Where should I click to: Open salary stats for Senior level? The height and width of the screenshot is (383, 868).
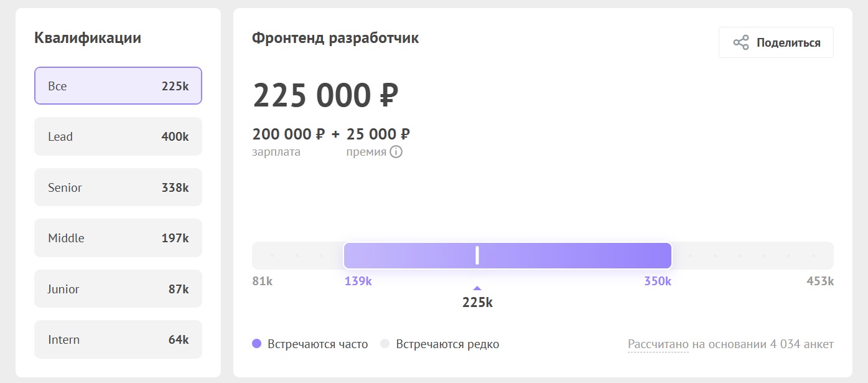tap(118, 187)
